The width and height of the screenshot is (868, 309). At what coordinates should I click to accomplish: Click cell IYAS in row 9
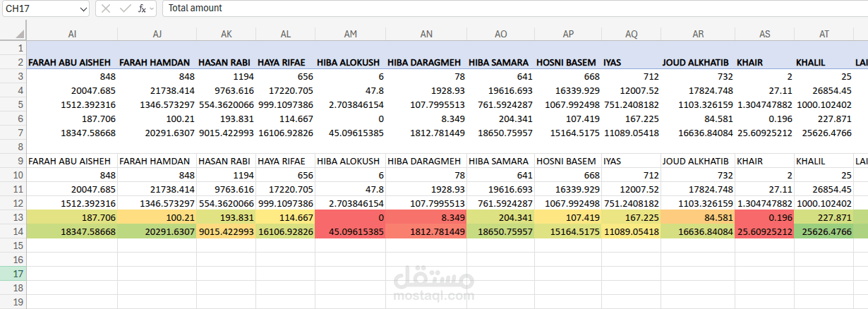click(631, 161)
